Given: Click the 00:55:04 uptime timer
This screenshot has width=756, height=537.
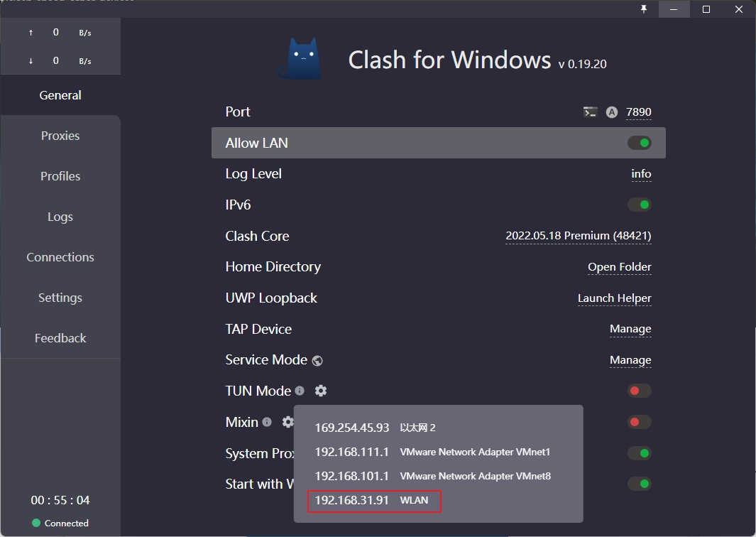Looking at the screenshot, I should (60, 500).
